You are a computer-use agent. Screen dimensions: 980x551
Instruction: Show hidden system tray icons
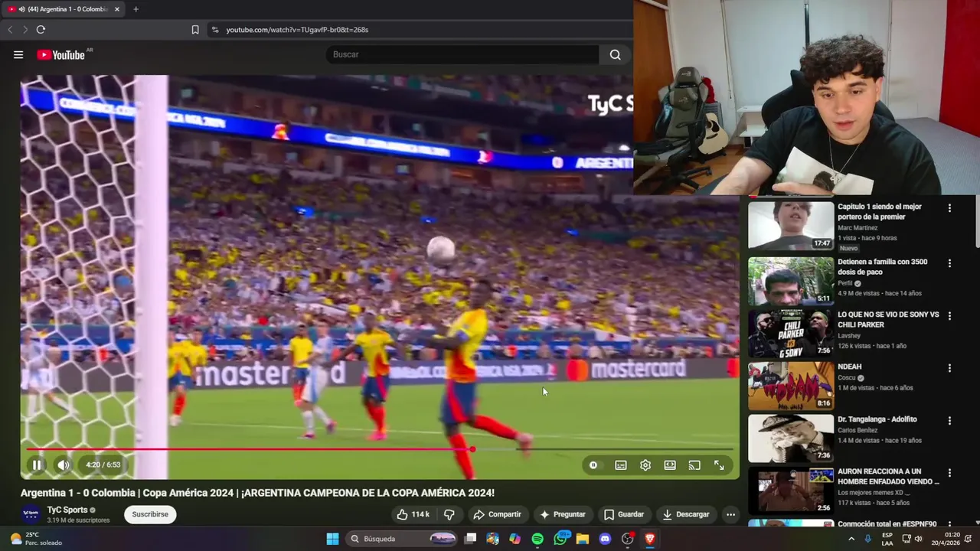pos(851,539)
